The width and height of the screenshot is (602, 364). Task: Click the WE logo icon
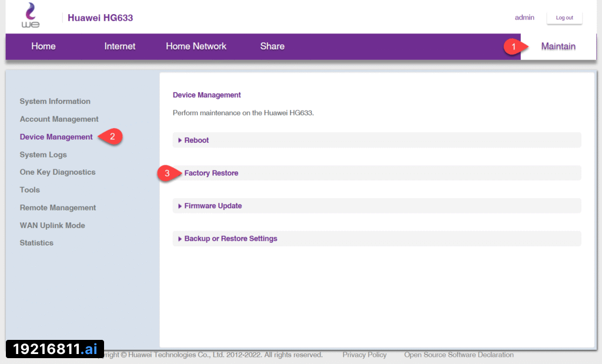point(31,16)
